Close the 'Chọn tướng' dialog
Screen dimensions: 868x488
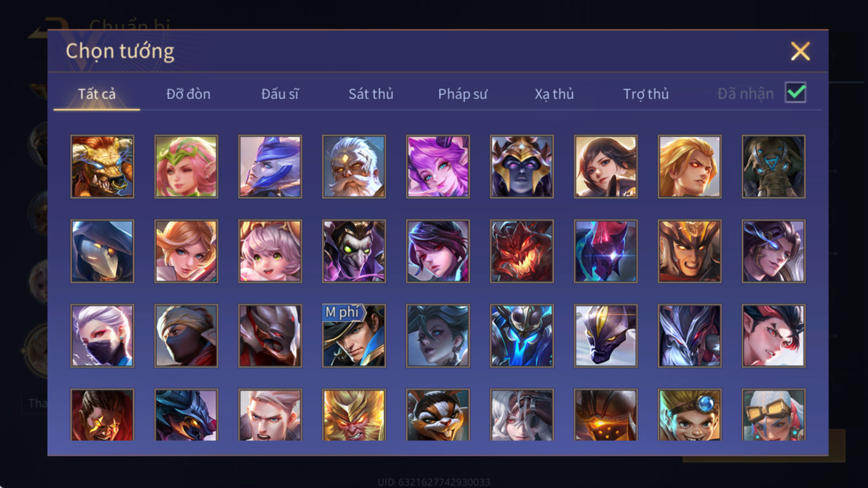coord(800,51)
